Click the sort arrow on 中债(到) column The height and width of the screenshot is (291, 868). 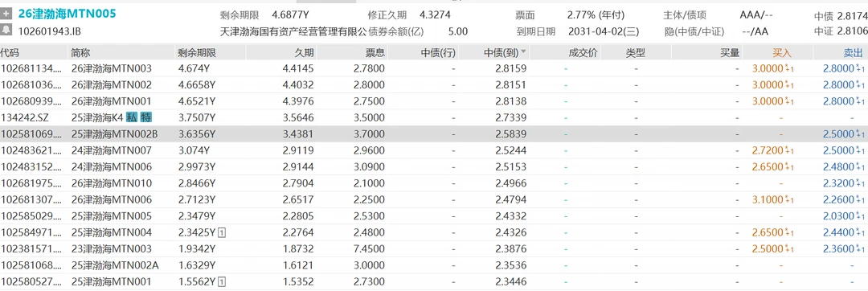524,53
